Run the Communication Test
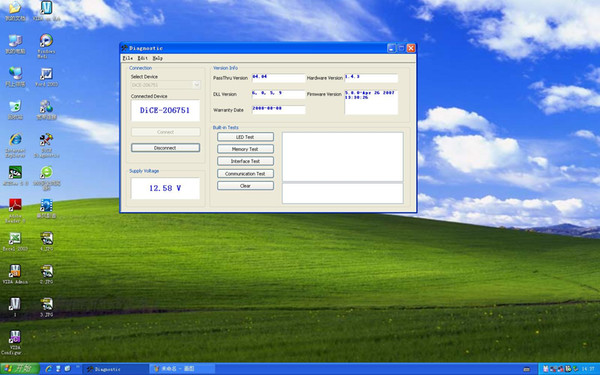 click(x=245, y=173)
